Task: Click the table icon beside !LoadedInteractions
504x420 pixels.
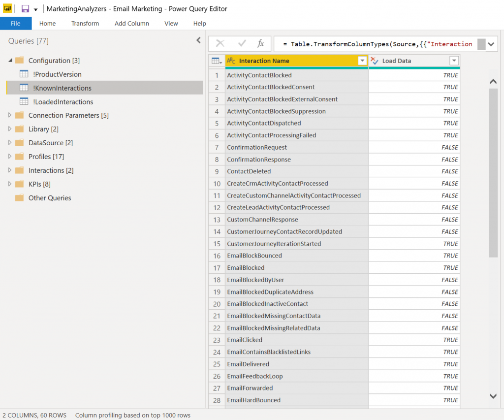Action: pos(24,101)
